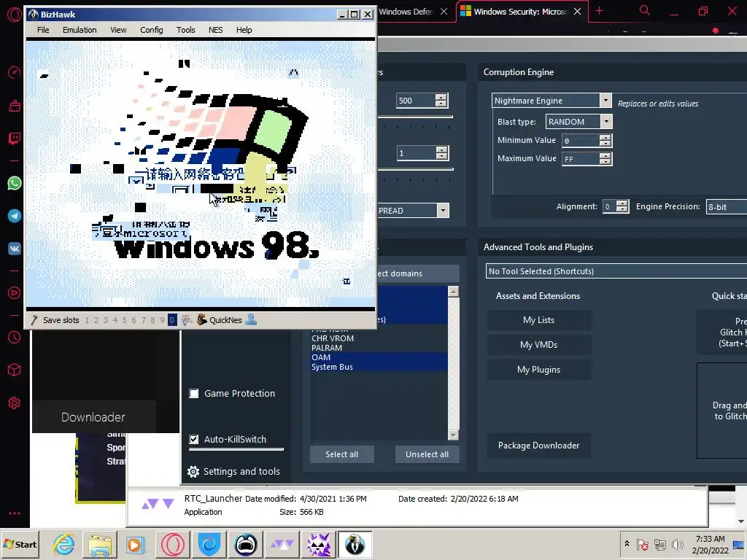Open Twitch panel in Opera sidebar
The image size is (747, 560).
tap(15, 139)
